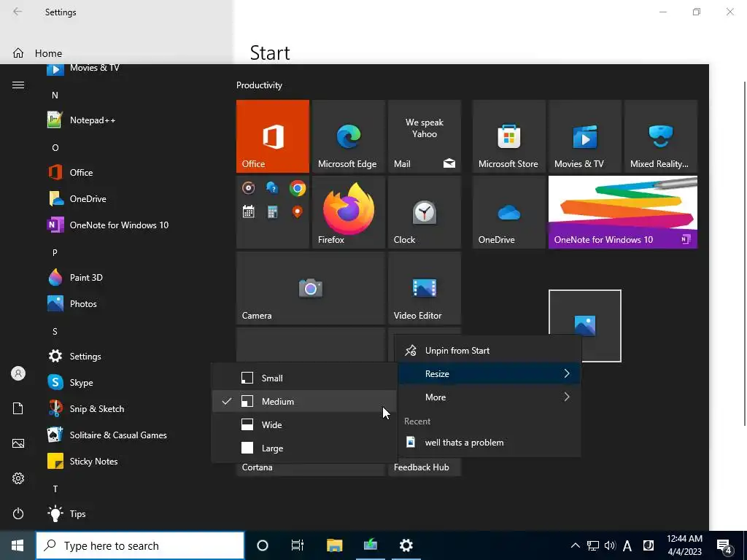Open Cortana from the taskbar
This screenshot has width=747, height=560.
[x=263, y=545]
